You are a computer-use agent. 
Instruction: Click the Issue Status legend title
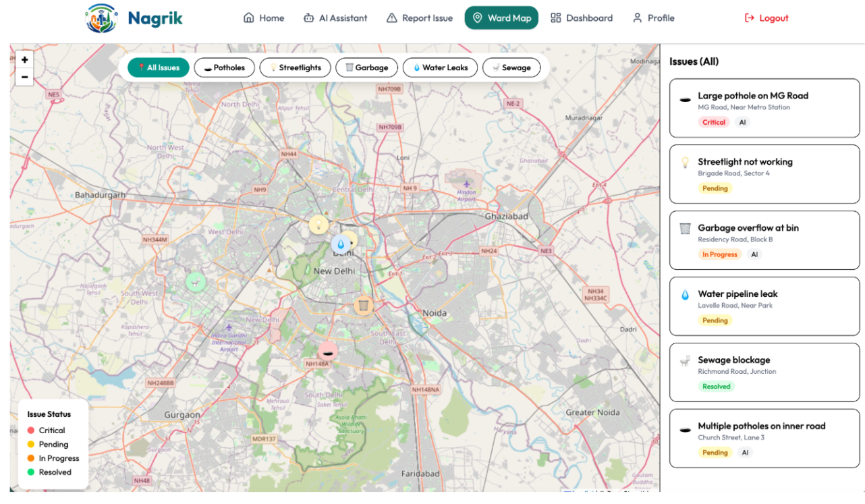click(x=49, y=414)
